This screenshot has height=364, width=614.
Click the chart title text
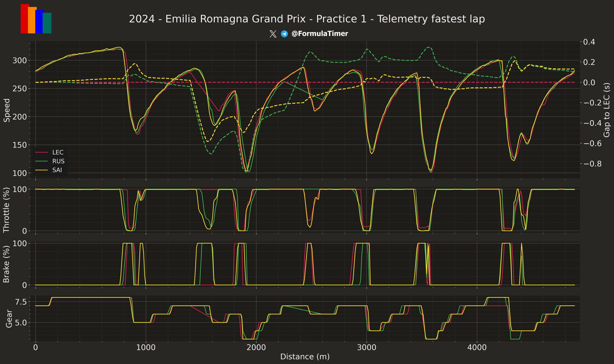click(307, 19)
